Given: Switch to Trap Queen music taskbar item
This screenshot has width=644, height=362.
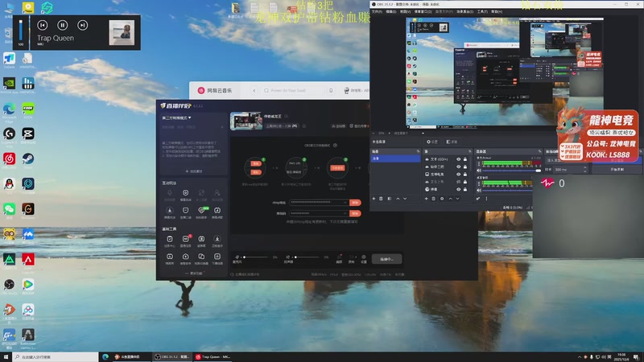Looking at the screenshot, I should 213,357.
